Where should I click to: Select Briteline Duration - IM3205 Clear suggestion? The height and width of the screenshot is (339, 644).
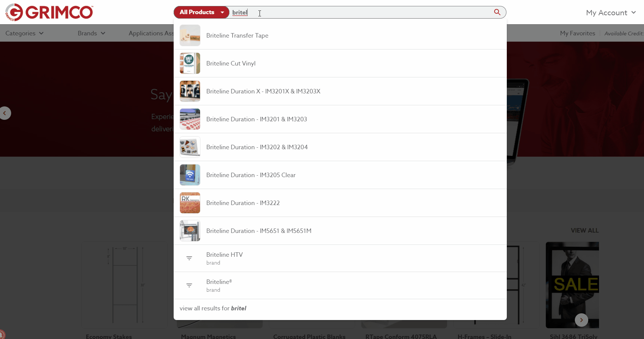point(251,175)
